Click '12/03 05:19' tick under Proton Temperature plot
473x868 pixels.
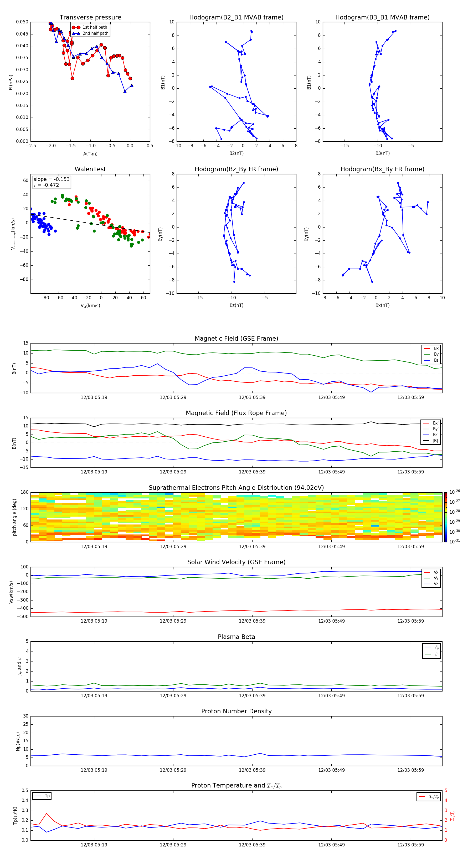94,845
